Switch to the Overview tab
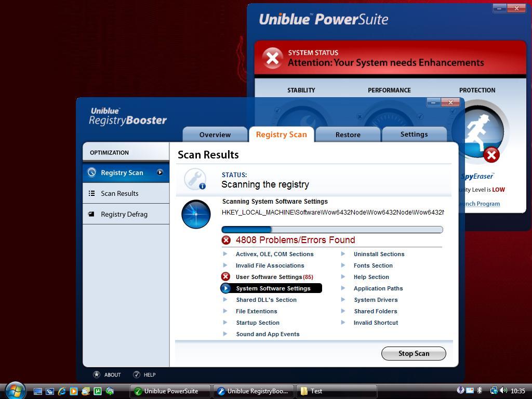Viewport: 532px width, 399px height. pos(215,135)
